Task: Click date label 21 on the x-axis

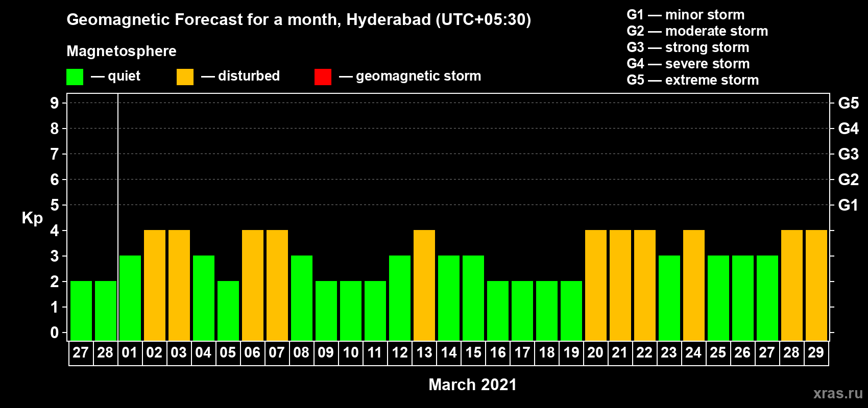Action: pyautogui.click(x=620, y=352)
